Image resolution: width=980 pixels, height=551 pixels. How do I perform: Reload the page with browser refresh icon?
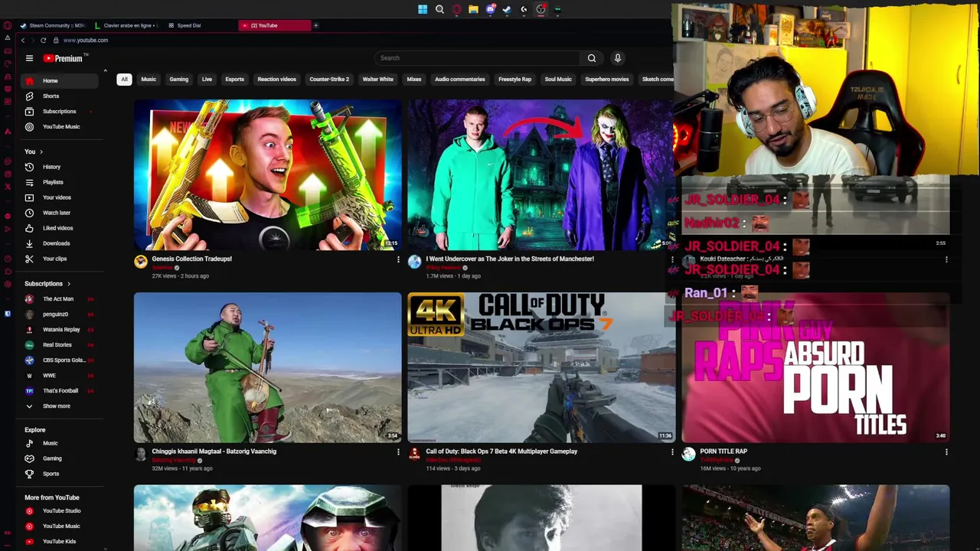(43, 40)
